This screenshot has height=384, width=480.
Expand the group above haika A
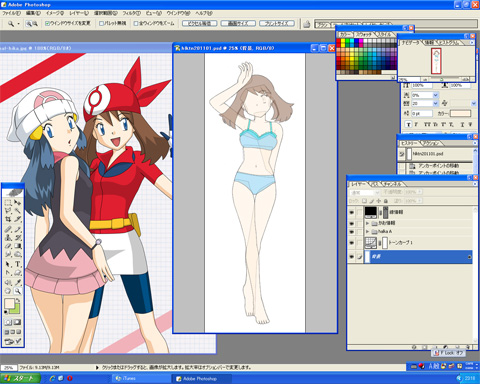click(368, 223)
